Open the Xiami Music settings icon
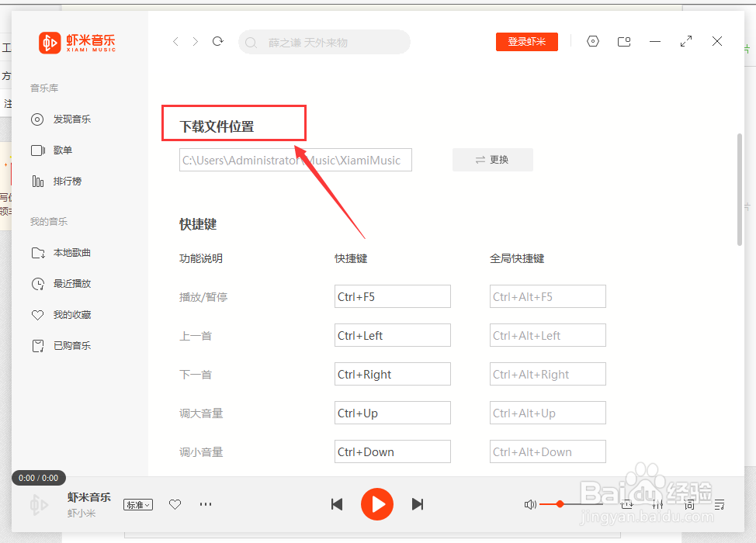The height and width of the screenshot is (543, 756). coord(592,41)
